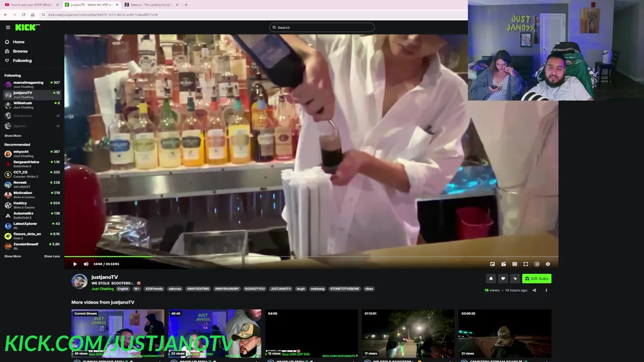Viewport: 644px width, 362px height.
Task: Open the Current Stream thumbnail
Action: coord(118,334)
